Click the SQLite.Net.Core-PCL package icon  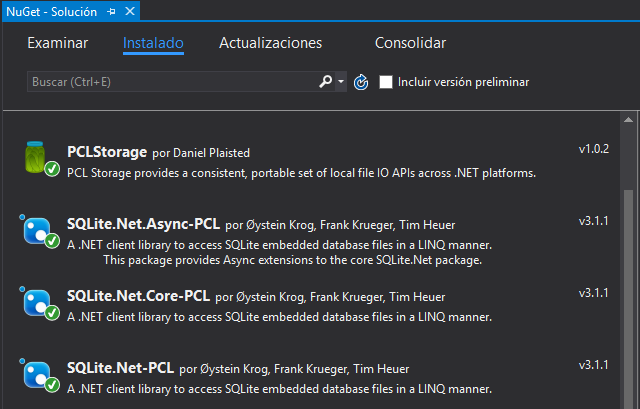38,303
